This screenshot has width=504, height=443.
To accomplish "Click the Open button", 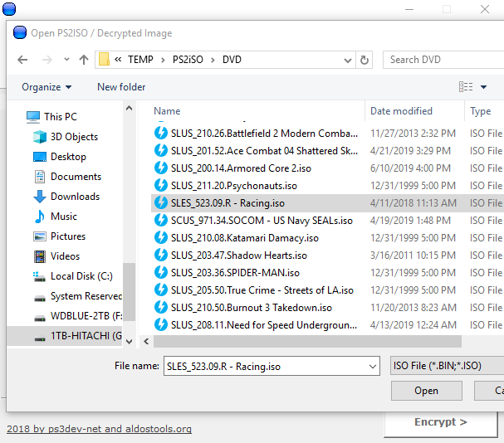I will click(427, 391).
